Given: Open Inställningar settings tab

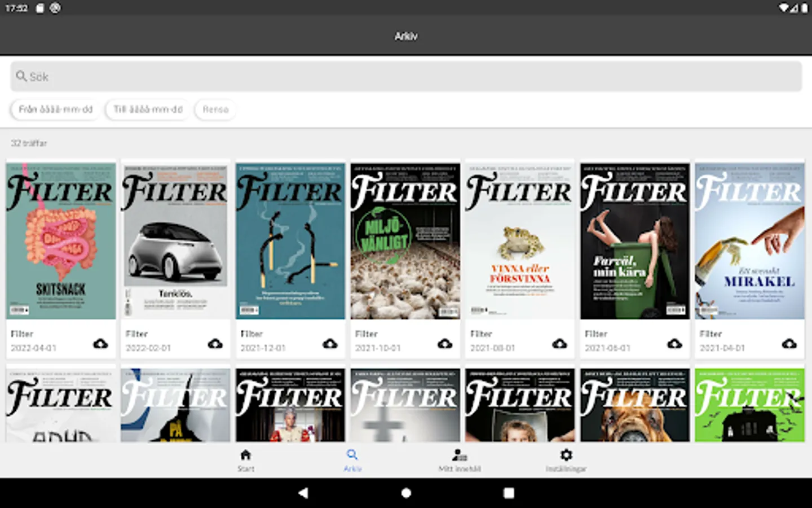Looking at the screenshot, I should [566, 460].
